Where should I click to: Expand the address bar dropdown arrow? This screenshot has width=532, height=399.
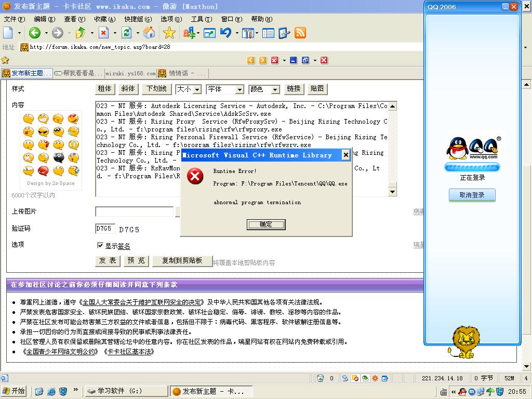[526, 47]
